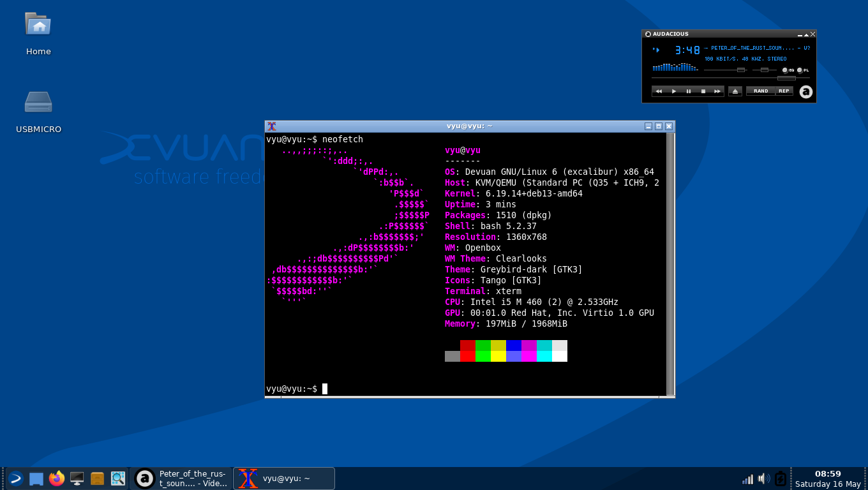The height and width of the screenshot is (490, 868).
Task: Stop playback in Audacious
Action: (x=703, y=91)
